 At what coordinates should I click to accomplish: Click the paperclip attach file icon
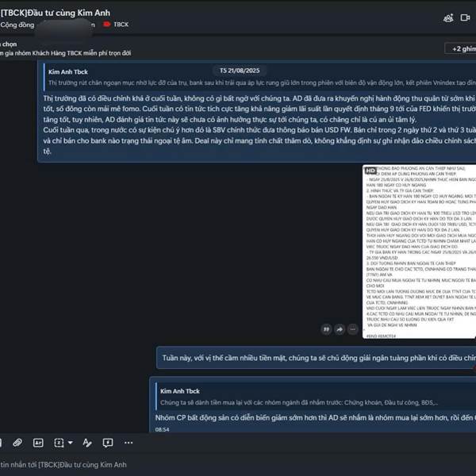pos(17,443)
